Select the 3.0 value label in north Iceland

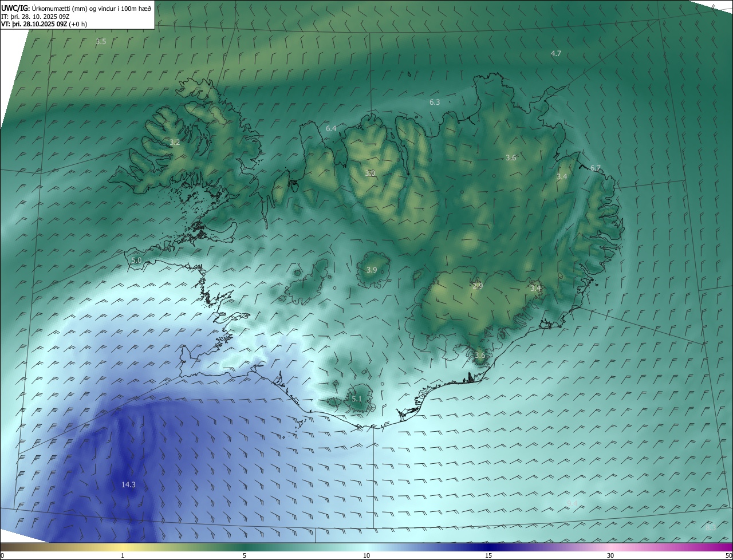371,173
